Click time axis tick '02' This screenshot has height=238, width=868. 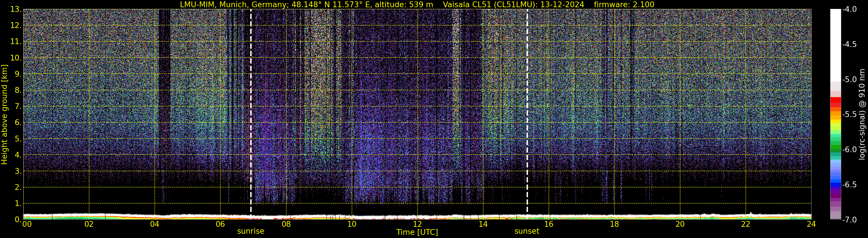(x=89, y=224)
